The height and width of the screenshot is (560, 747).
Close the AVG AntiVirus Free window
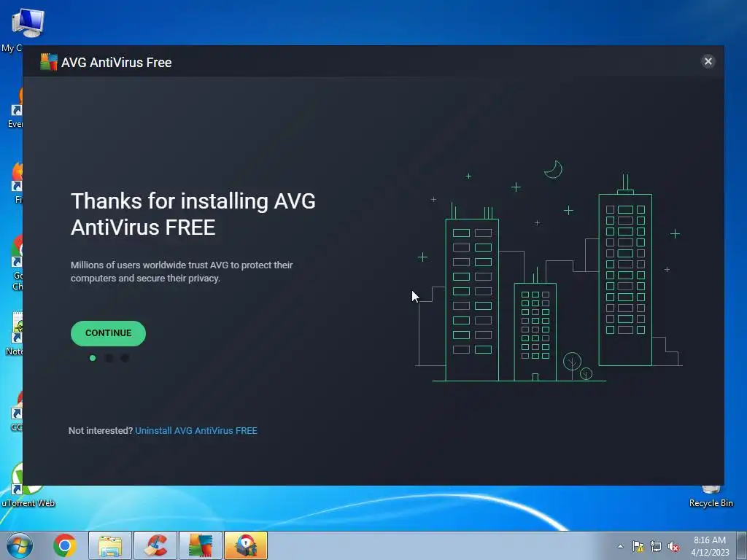pyautogui.click(x=708, y=61)
